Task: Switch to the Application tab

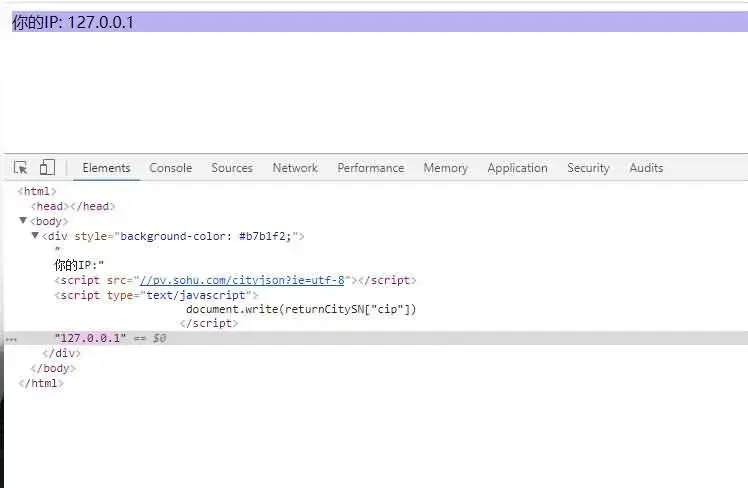Action: tap(517, 168)
